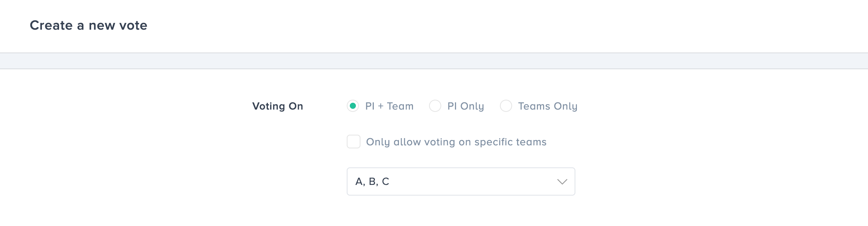Click the gray bar below the header
The height and width of the screenshot is (226, 868).
(x=434, y=61)
